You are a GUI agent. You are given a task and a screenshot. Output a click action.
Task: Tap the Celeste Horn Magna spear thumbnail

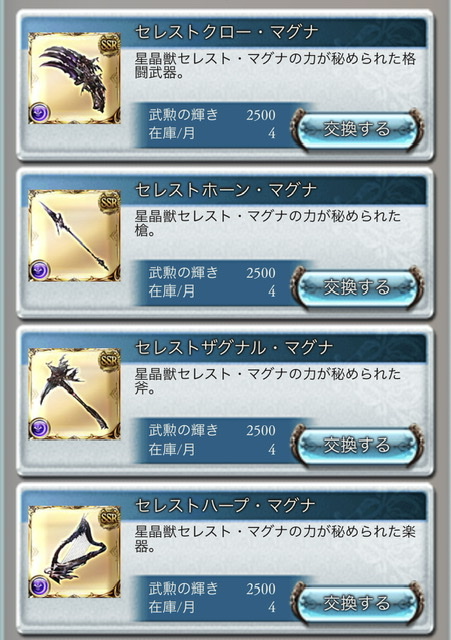pyautogui.click(x=74, y=236)
